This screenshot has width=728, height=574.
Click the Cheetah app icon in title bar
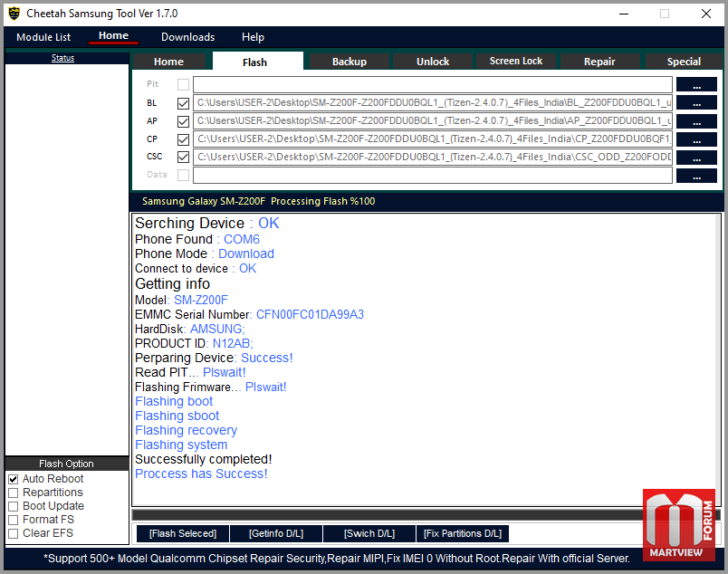pos(14,14)
